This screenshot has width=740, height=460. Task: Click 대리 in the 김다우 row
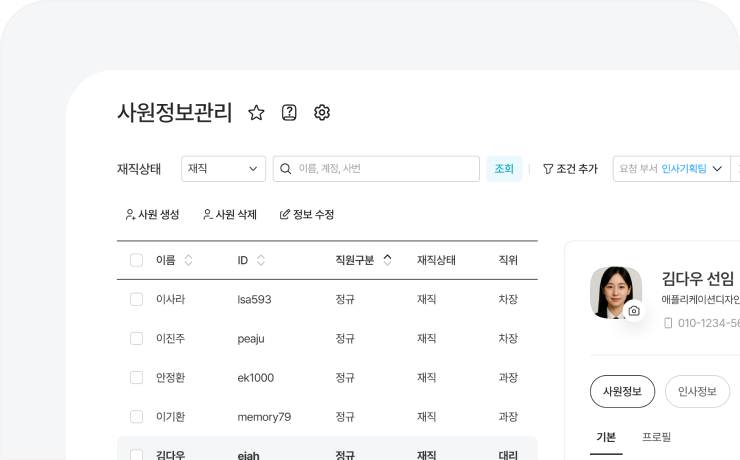(508, 455)
